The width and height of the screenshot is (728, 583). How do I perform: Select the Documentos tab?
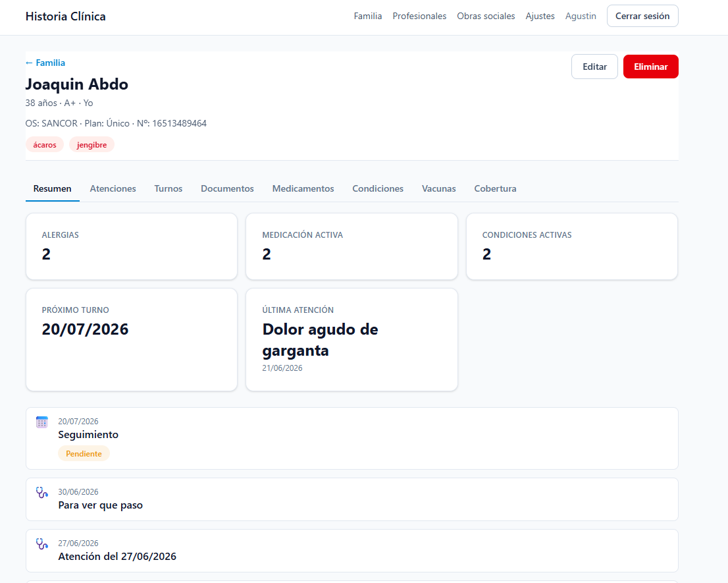(x=227, y=188)
